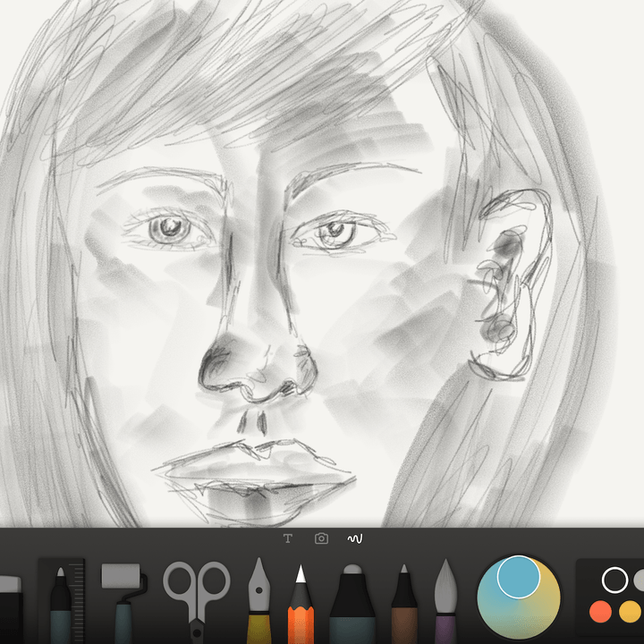Select the watercolor brush tool
This screenshot has height=644, width=644.
pos(445,601)
